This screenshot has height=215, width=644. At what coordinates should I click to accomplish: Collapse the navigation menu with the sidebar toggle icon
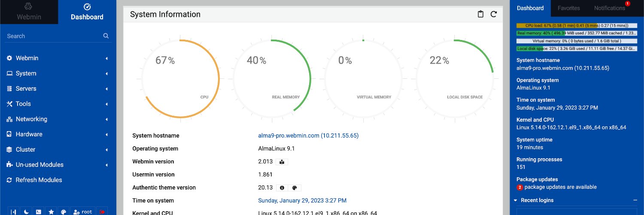14,212
